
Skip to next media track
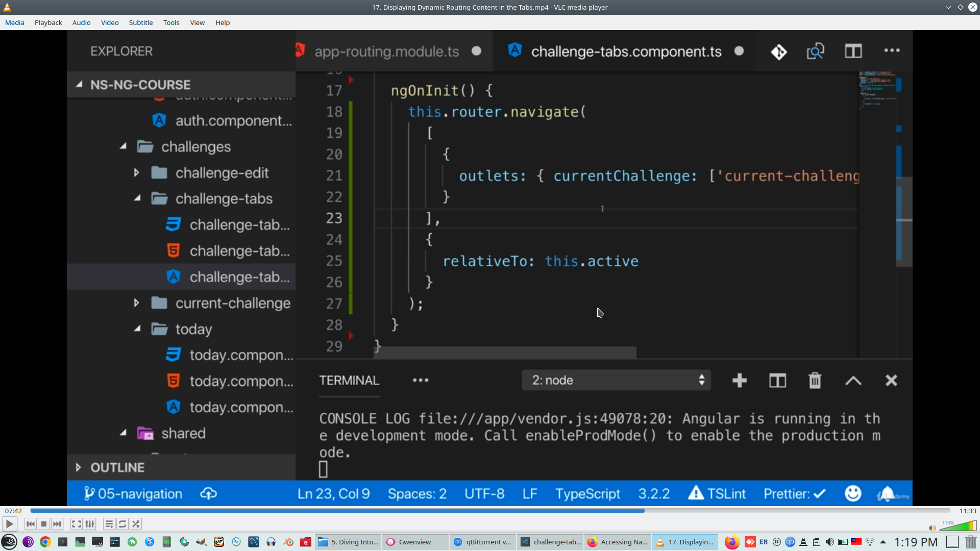coord(57,524)
